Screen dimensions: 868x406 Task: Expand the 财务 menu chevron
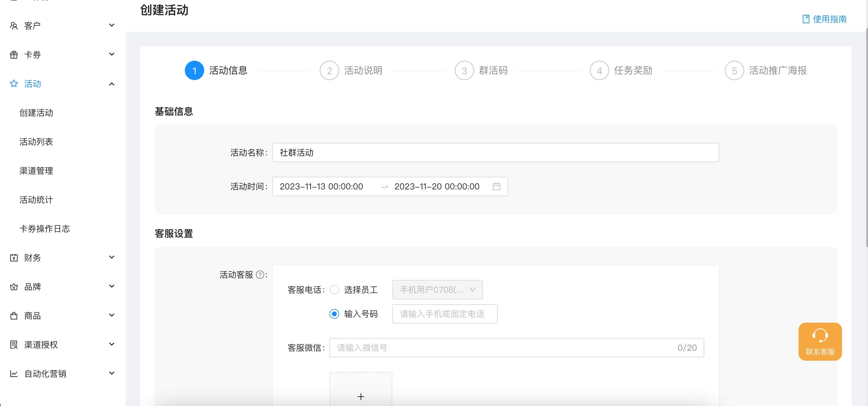click(111, 257)
